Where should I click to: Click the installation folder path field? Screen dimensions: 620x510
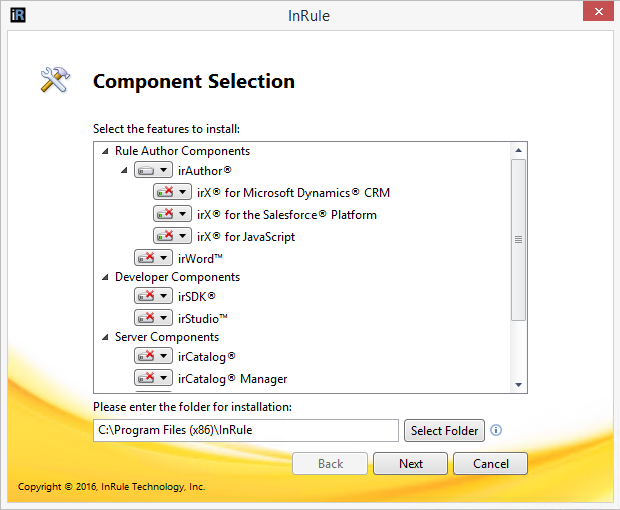245,431
